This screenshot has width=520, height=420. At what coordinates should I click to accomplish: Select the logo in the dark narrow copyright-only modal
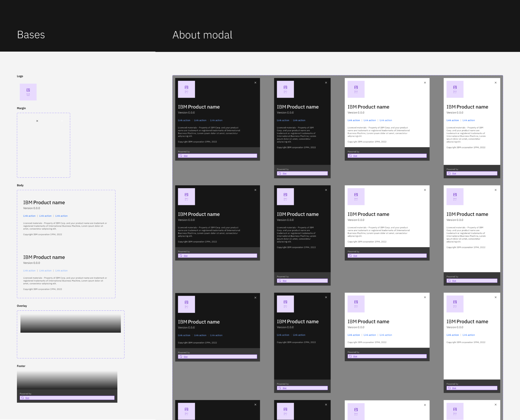tap(285, 304)
